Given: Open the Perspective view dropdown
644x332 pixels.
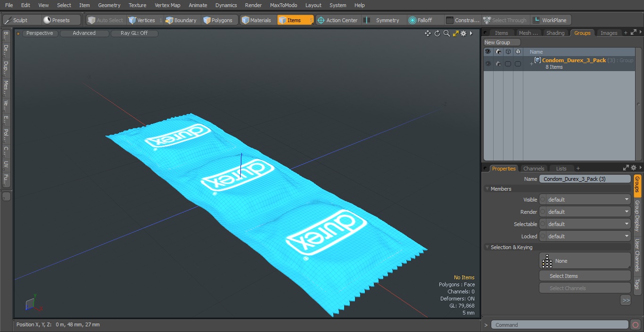Looking at the screenshot, I should (x=40, y=33).
